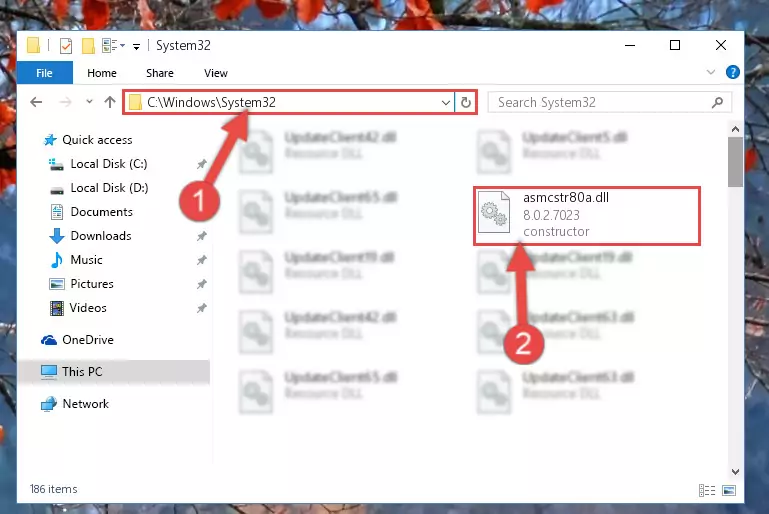Click the vertical scrollbar thumb
The width and height of the screenshot is (769, 514).
pos(735,162)
